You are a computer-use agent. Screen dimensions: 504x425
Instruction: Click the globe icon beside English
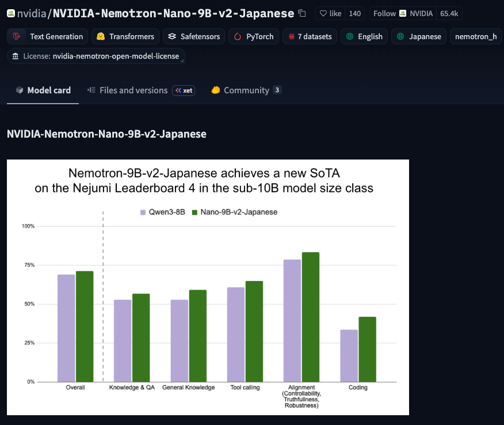(350, 36)
